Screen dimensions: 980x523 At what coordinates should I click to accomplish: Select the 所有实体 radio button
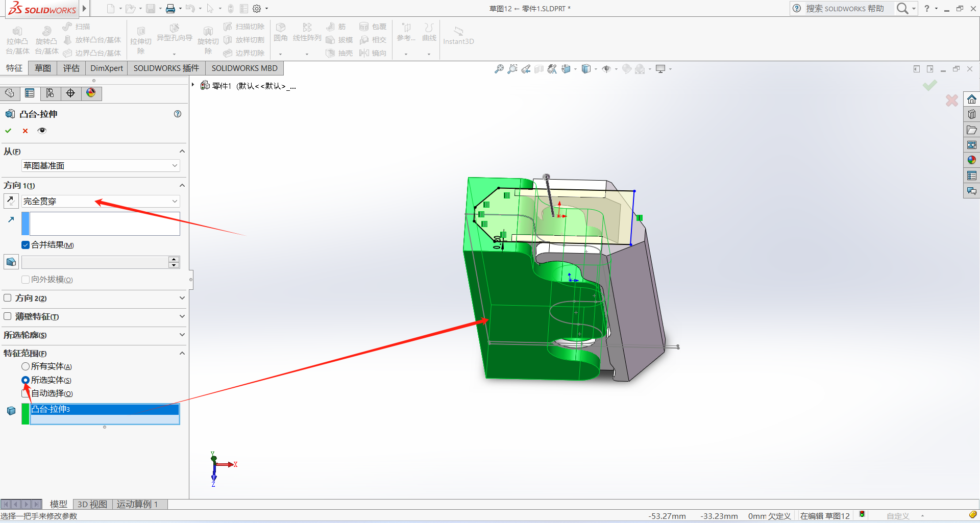26,366
